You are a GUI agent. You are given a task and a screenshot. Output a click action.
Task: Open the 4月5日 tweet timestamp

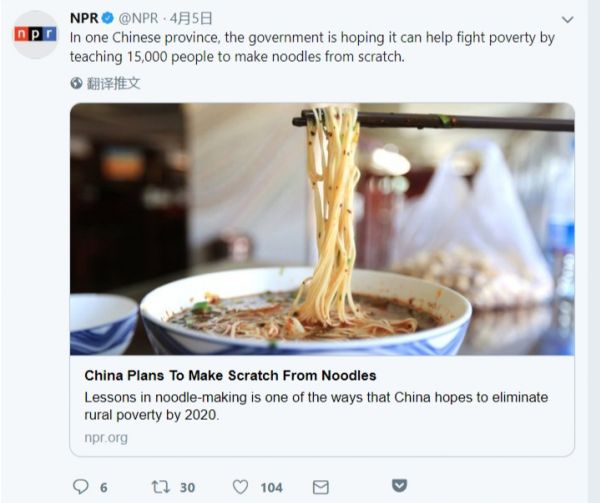pos(191,18)
